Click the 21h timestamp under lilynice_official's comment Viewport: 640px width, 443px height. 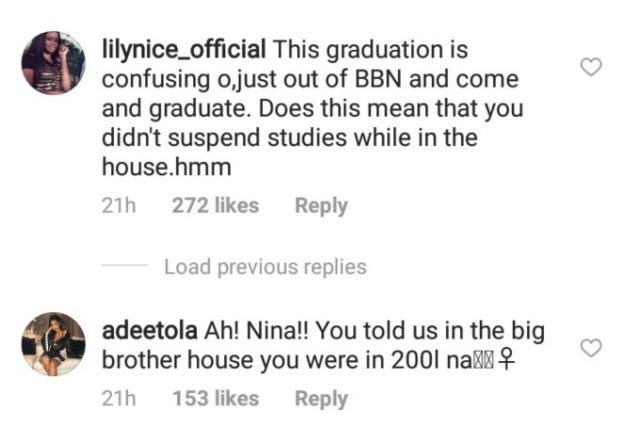(x=119, y=206)
